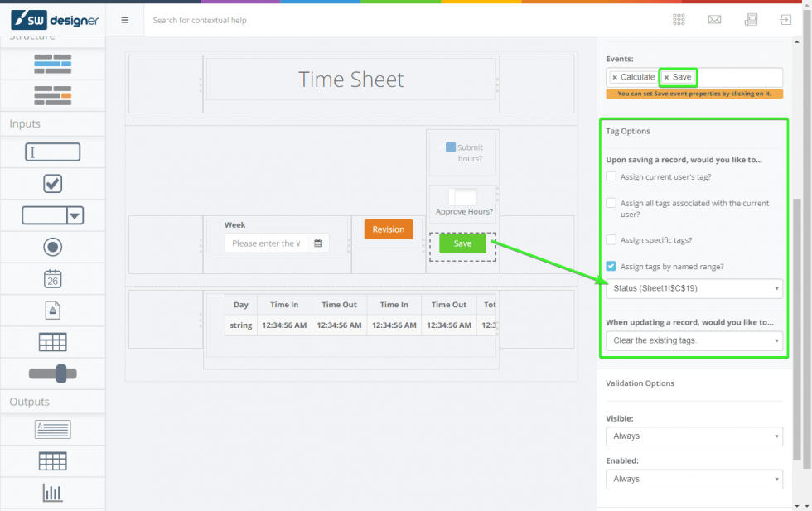Check the Assign specific tags option

click(610, 239)
